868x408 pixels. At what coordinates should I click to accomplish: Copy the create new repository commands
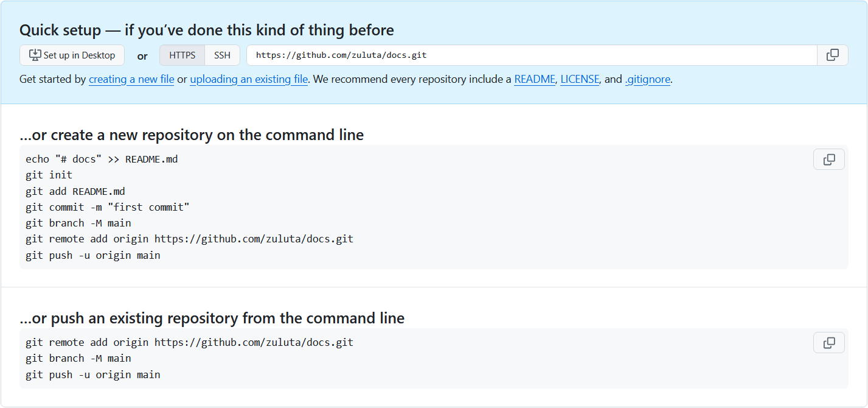(828, 160)
